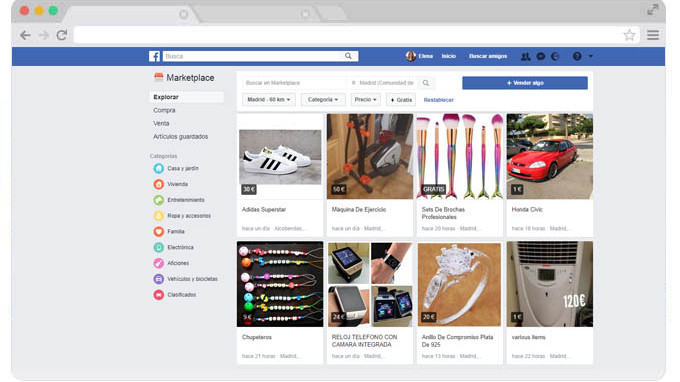Open the engagement ring photo
Image resolution: width=680 pixels, height=382 pixels.
pos(460,284)
